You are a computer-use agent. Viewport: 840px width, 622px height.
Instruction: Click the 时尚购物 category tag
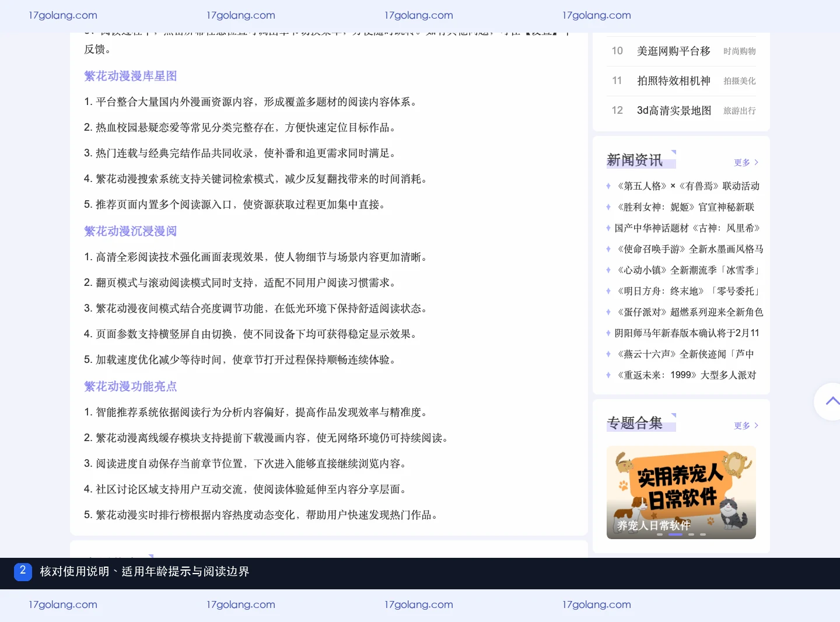coord(740,51)
